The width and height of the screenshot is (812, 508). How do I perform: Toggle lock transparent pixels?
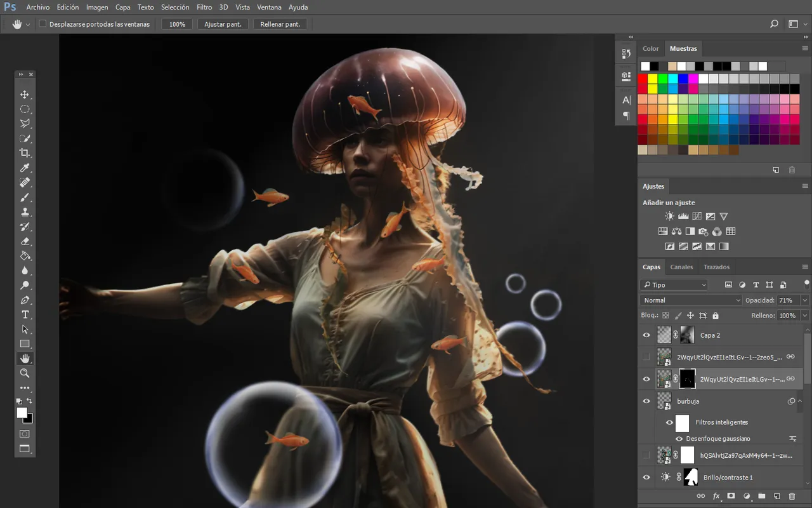[x=665, y=316]
